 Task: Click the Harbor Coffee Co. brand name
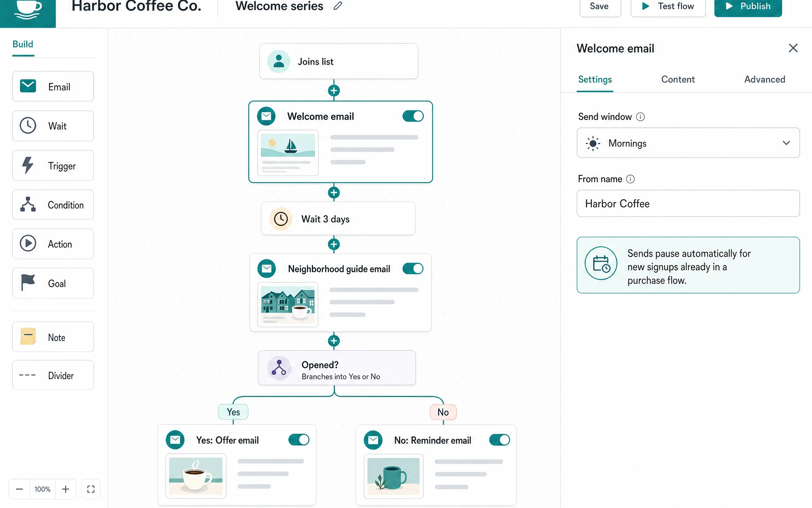click(136, 7)
